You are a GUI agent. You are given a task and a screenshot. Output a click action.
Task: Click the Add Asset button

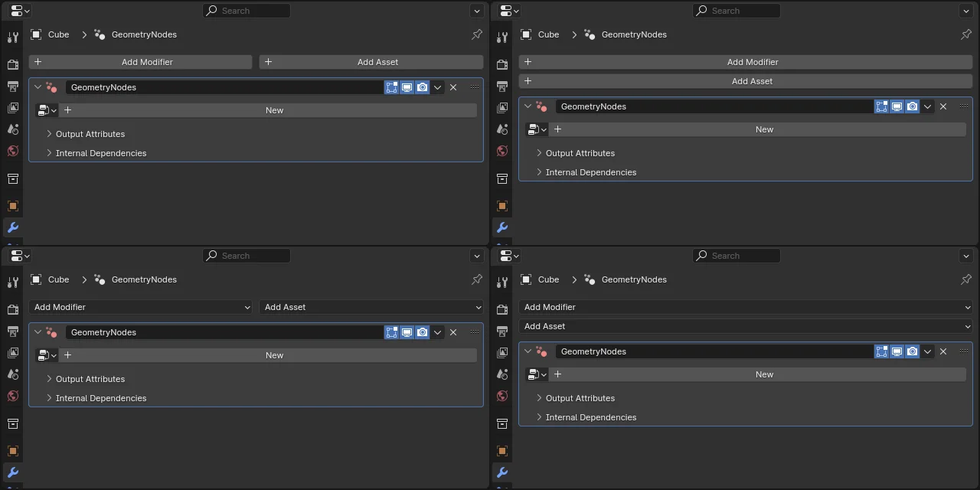pos(377,61)
